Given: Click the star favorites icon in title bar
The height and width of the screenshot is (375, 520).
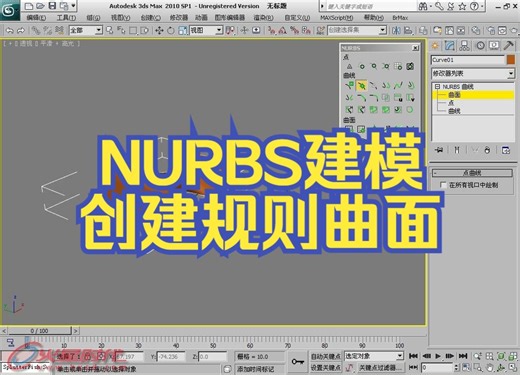Looking at the screenshot, I should (463, 6).
